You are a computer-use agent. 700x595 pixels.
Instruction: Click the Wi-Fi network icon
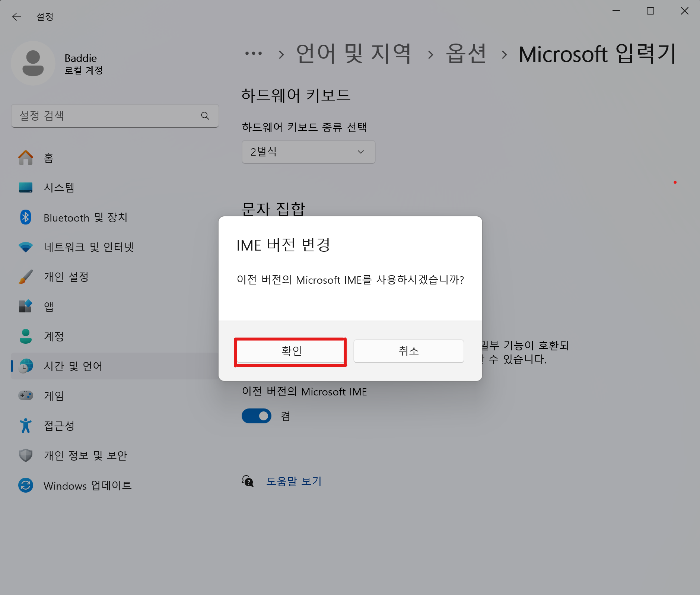[x=26, y=247]
